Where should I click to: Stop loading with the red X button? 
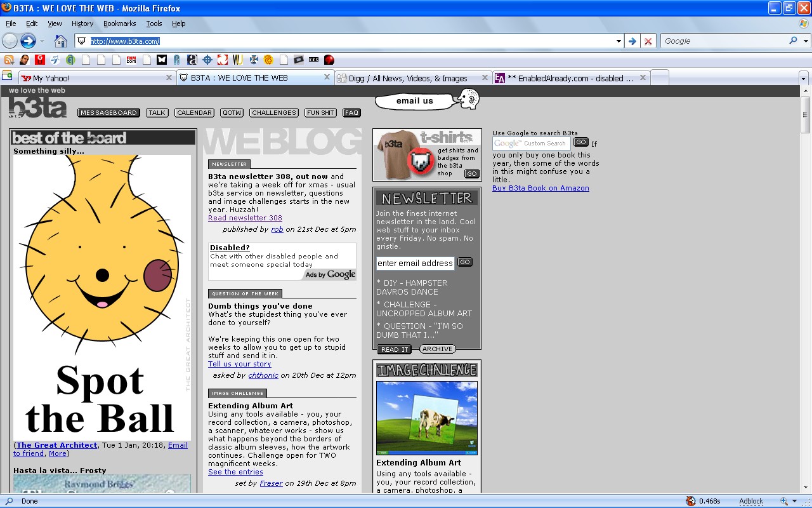point(648,41)
